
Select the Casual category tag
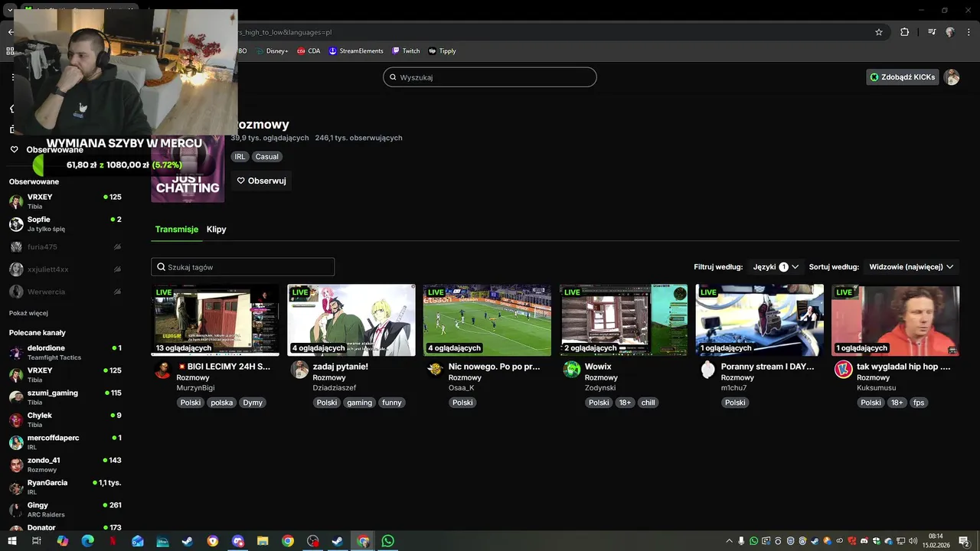point(266,157)
